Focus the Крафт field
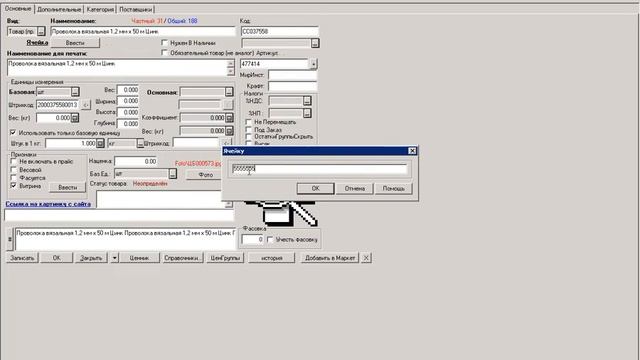Screen dimensions: 640x360 [x=292, y=86]
